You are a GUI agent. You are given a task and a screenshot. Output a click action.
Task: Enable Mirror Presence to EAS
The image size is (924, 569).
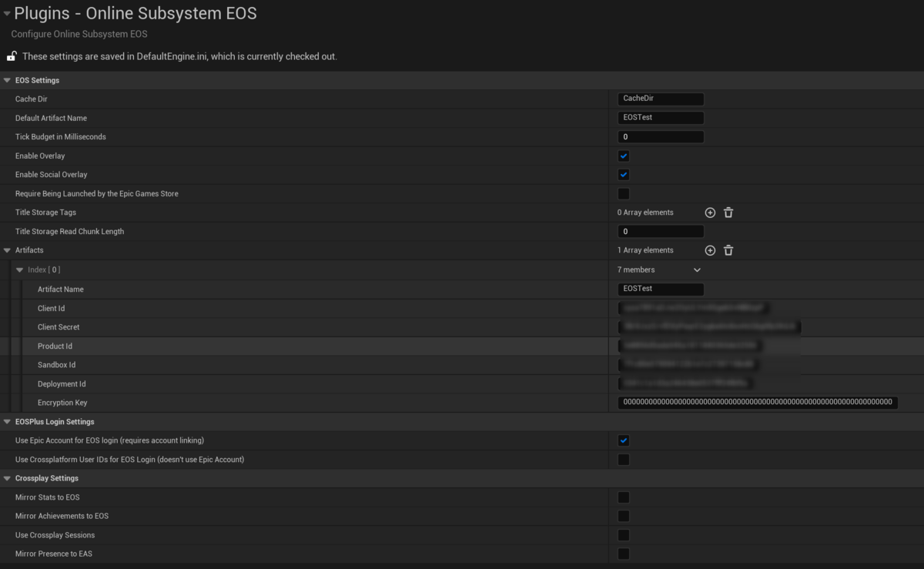tap(624, 554)
